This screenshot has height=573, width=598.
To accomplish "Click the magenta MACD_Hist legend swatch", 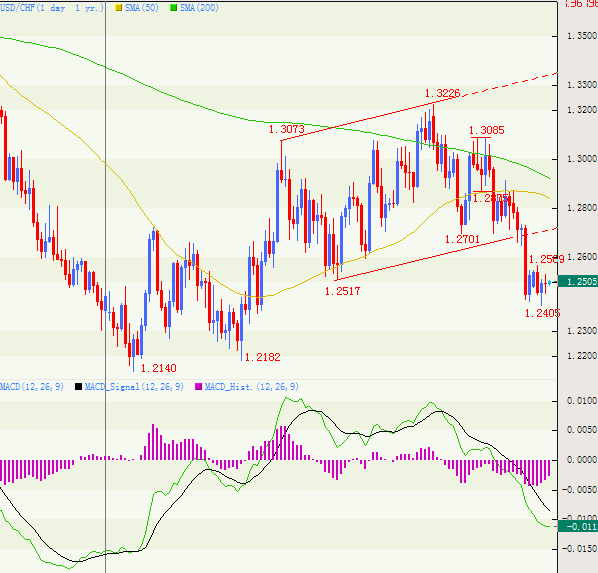I will pos(198,387).
